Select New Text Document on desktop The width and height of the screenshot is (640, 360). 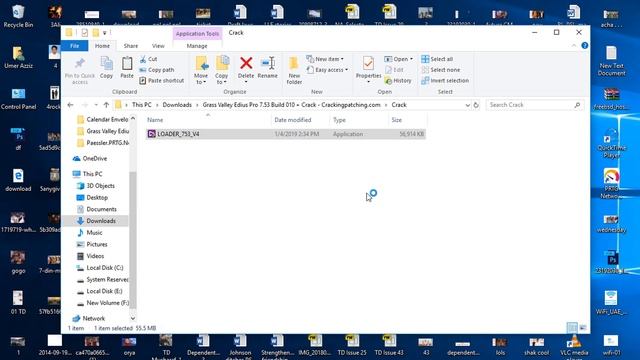click(x=611, y=61)
